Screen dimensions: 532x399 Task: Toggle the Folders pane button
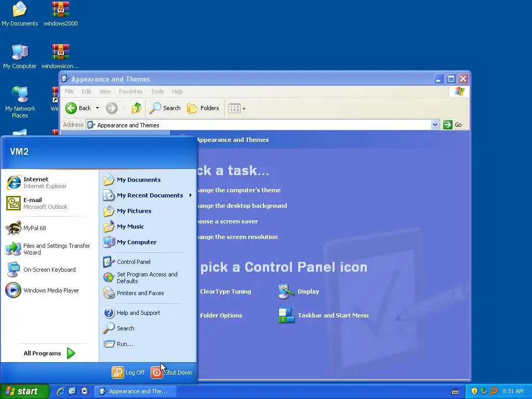203,108
